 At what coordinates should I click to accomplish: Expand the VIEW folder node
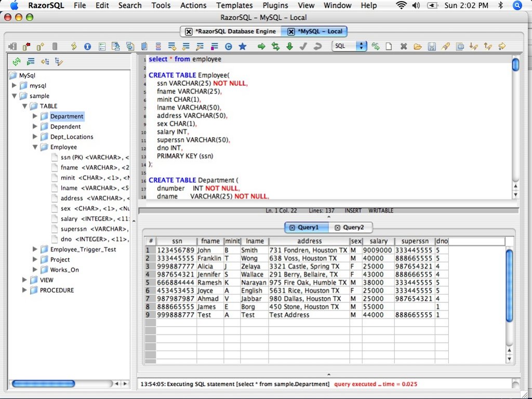pos(24,280)
